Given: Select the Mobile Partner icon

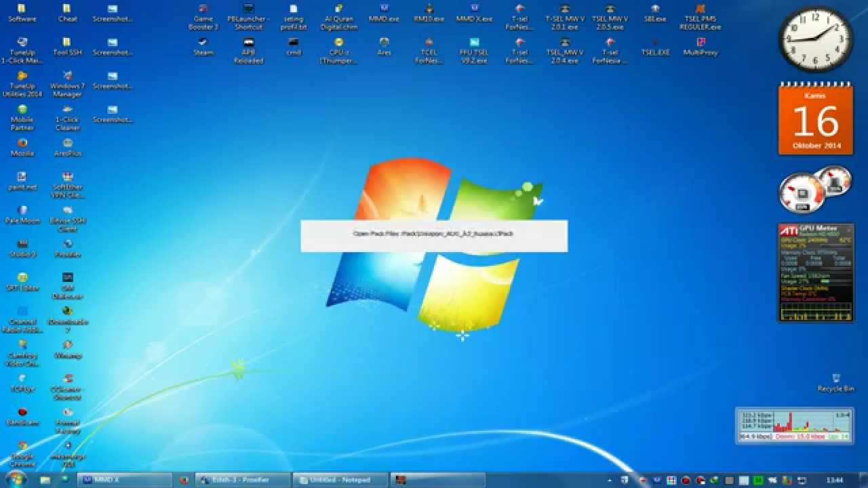Looking at the screenshot, I should pyautogui.click(x=22, y=117).
